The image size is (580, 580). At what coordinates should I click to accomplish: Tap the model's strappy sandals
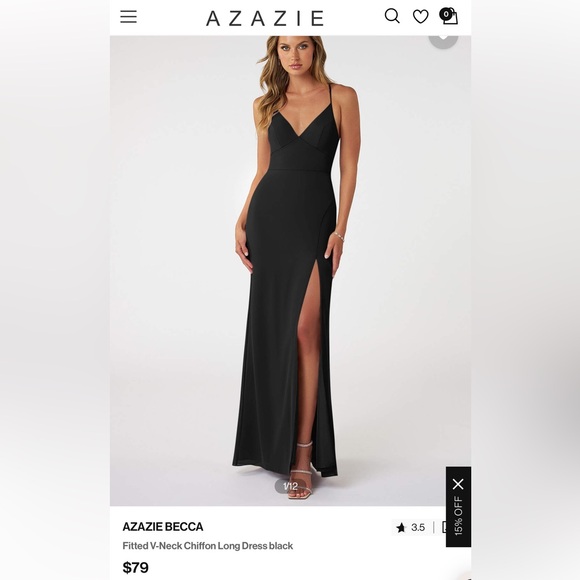[303, 472]
